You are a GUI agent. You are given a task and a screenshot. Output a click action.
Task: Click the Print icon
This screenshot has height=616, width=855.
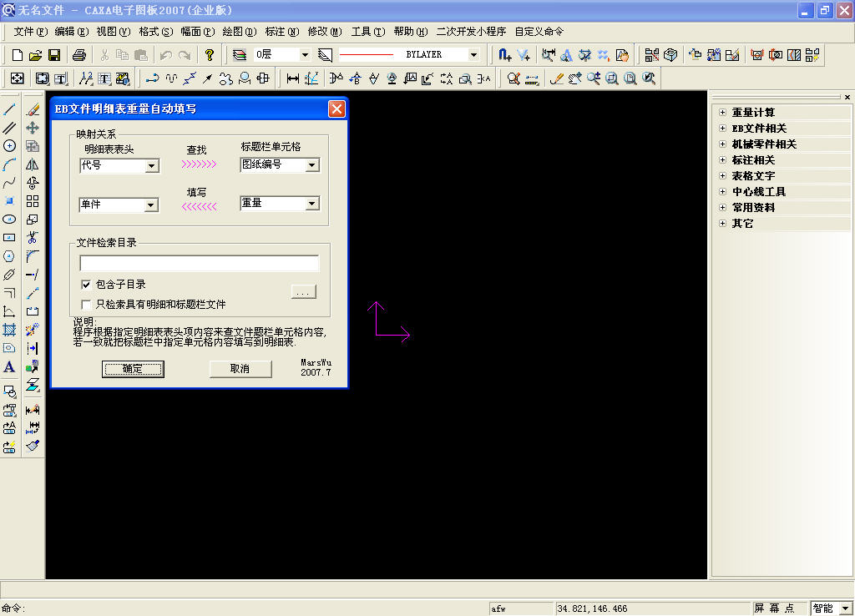click(79, 54)
